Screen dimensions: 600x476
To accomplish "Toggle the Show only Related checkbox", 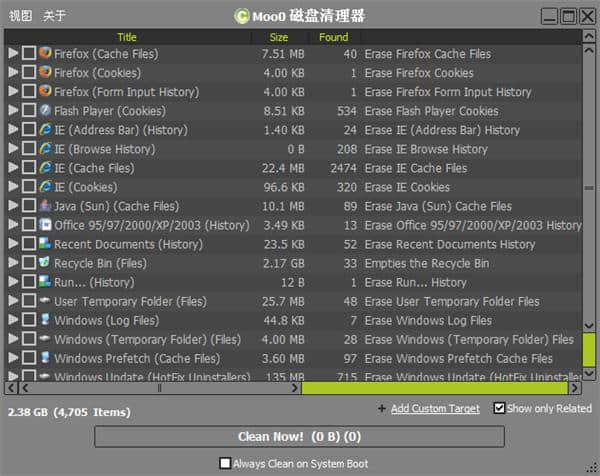I will [500, 408].
